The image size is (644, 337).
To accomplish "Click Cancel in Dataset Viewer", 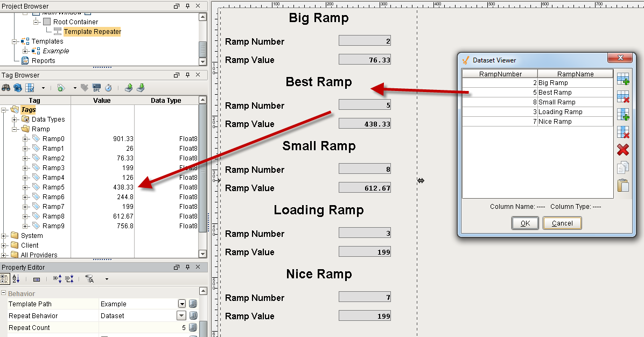I will [562, 223].
